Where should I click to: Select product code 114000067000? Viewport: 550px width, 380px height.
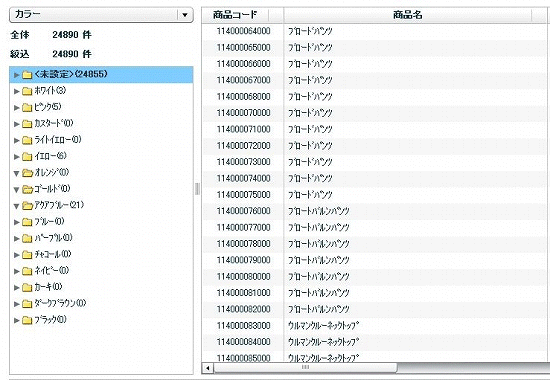coord(243,80)
